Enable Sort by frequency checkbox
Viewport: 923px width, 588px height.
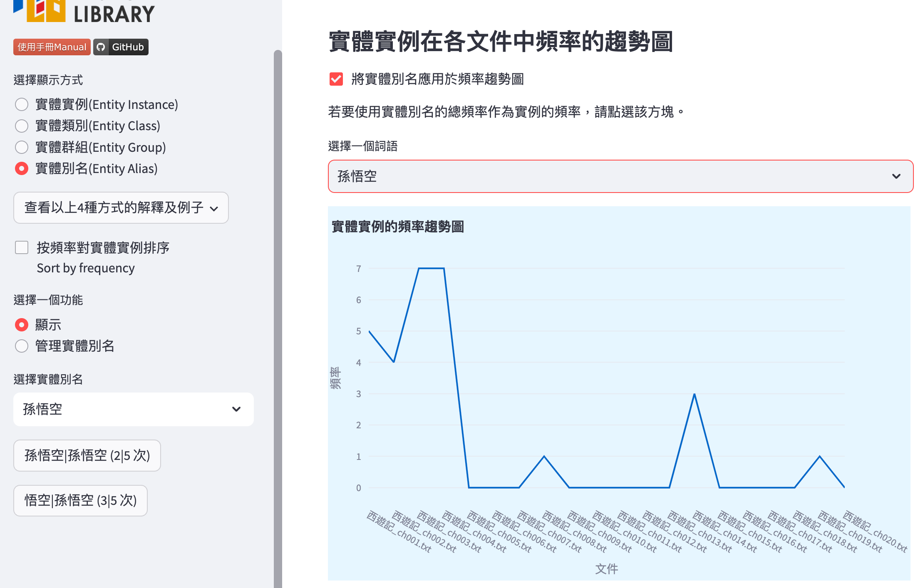coord(22,248)
